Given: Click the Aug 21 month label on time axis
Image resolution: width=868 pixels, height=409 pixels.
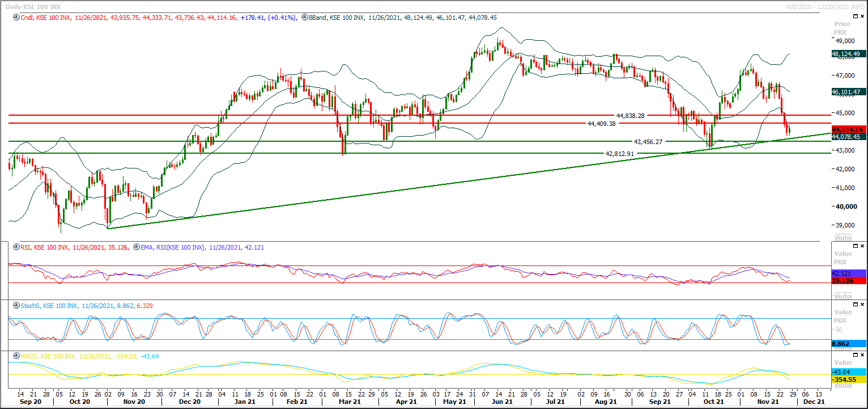Looking at the screenshot, I should click(606, 402).
